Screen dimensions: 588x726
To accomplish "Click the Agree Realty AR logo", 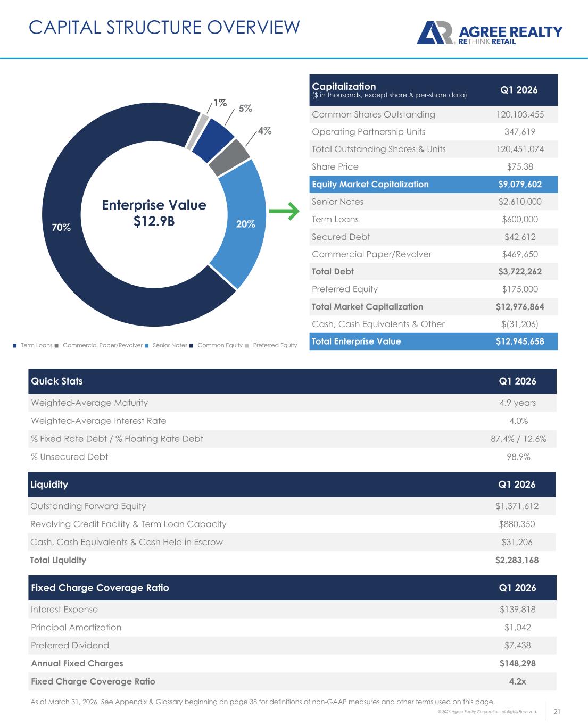I will [x=435, y=33].
